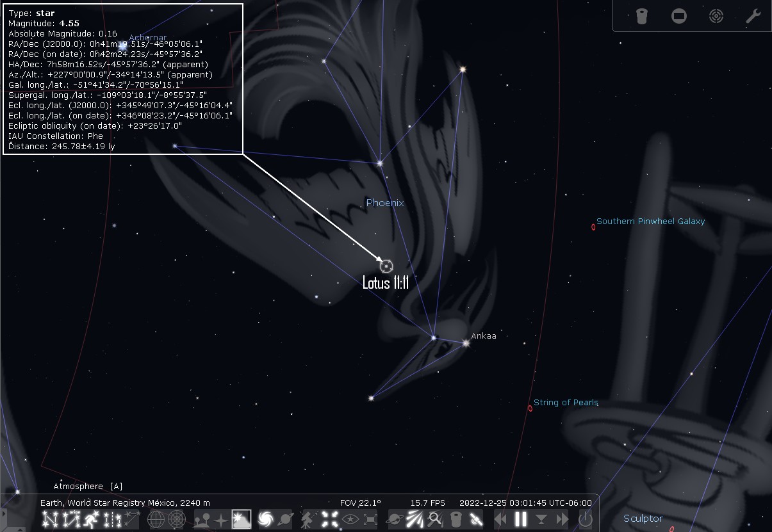Select the Southern Pinwheel Galaxy marker
772x532 pixels.
click(x=593, y=227)
